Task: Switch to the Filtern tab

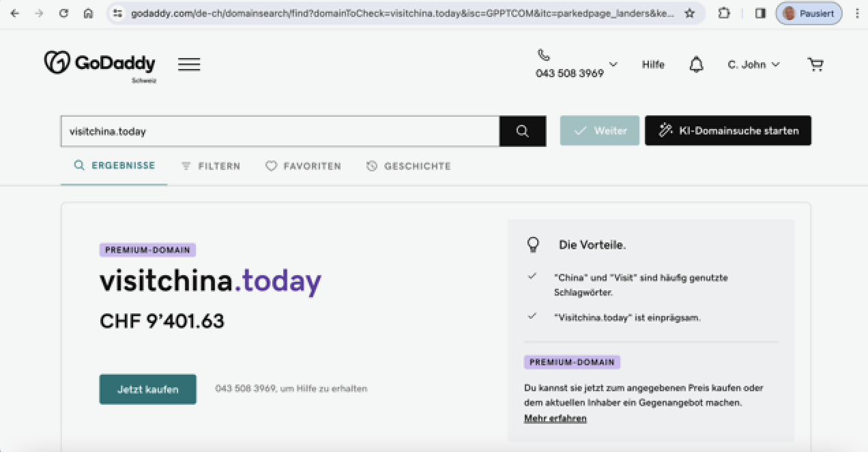Action: 210,166
